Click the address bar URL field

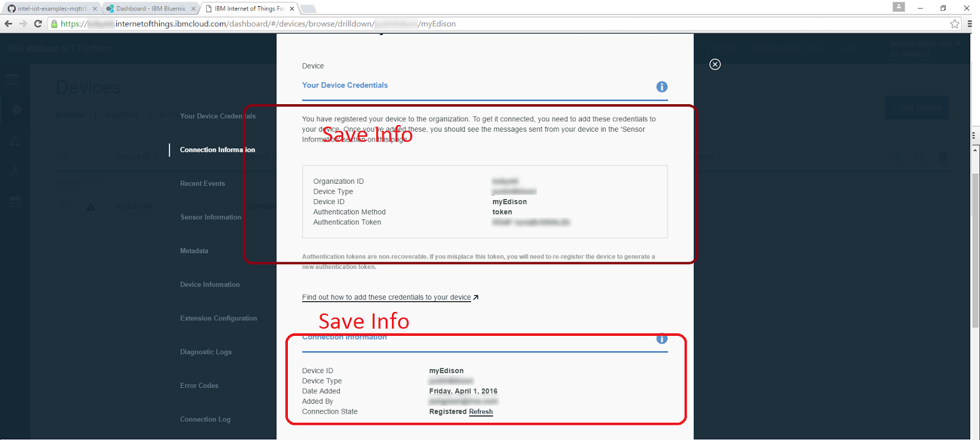tap(502, 24)
